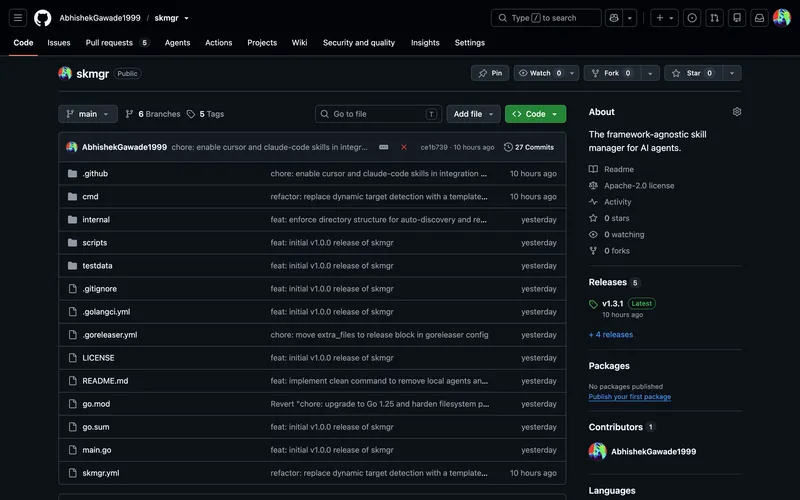This screenshot has height=500, width=800.
Task: Click the Activity pulse icon
Action: click(x=593, y=202)
